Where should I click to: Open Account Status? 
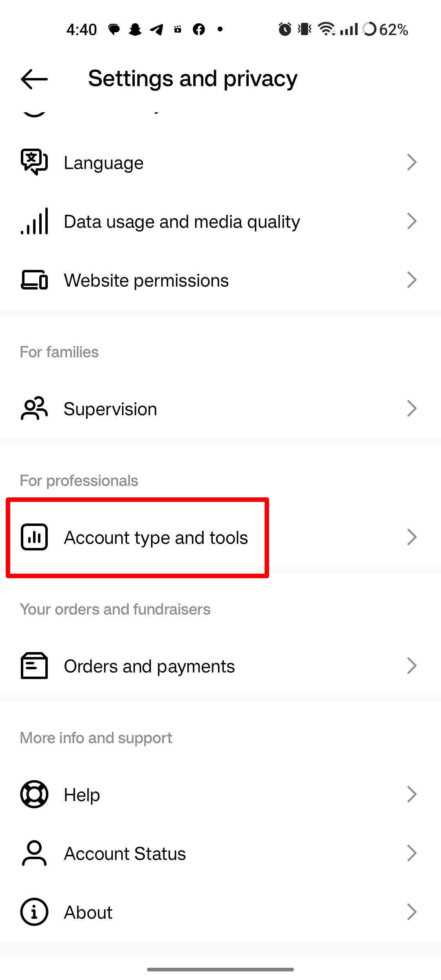click(220, 853)
